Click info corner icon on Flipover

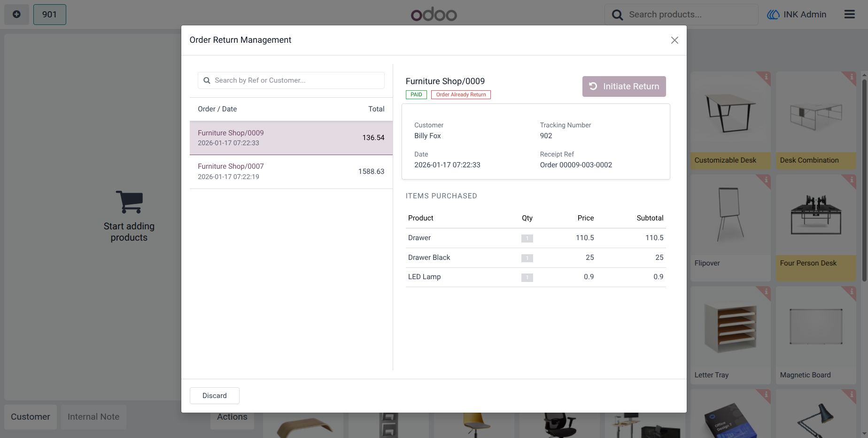(766, 180)
